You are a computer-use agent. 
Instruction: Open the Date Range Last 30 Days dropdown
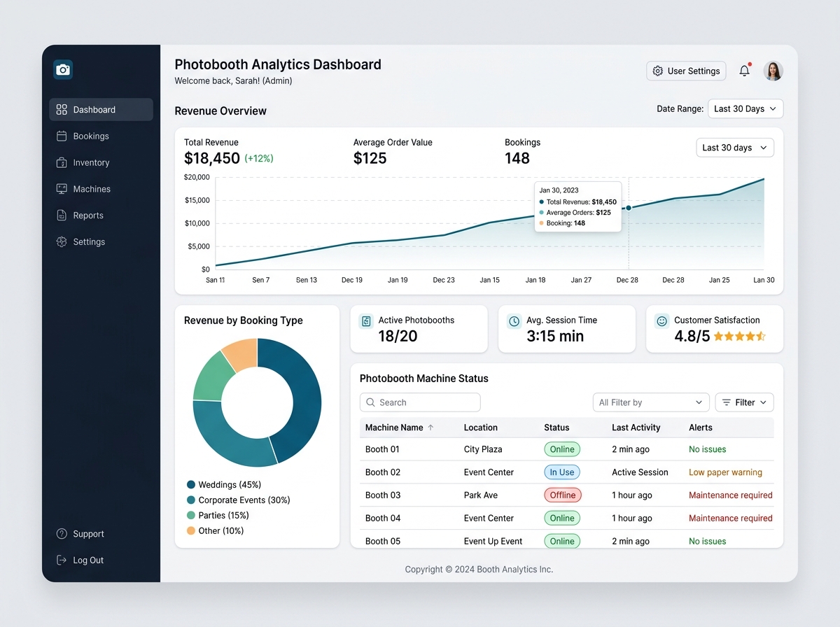tap(745, 108)
